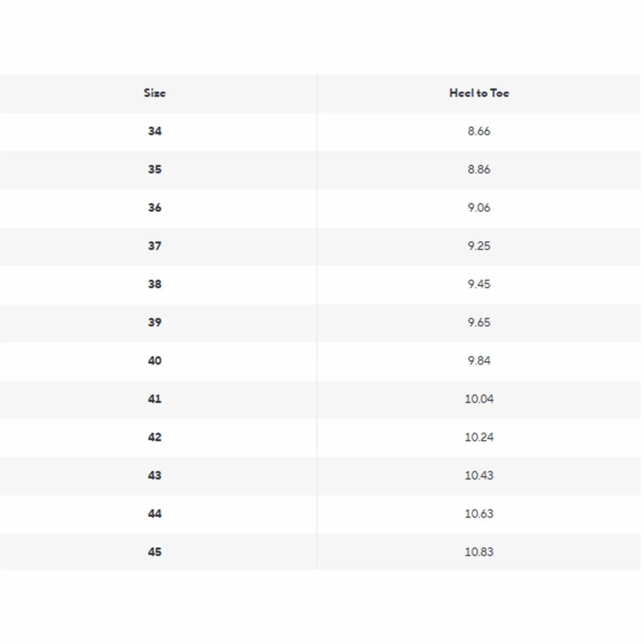Select size 35 row label
The height and width of the screenshot is (644, 644).
[x=155, y=169]
